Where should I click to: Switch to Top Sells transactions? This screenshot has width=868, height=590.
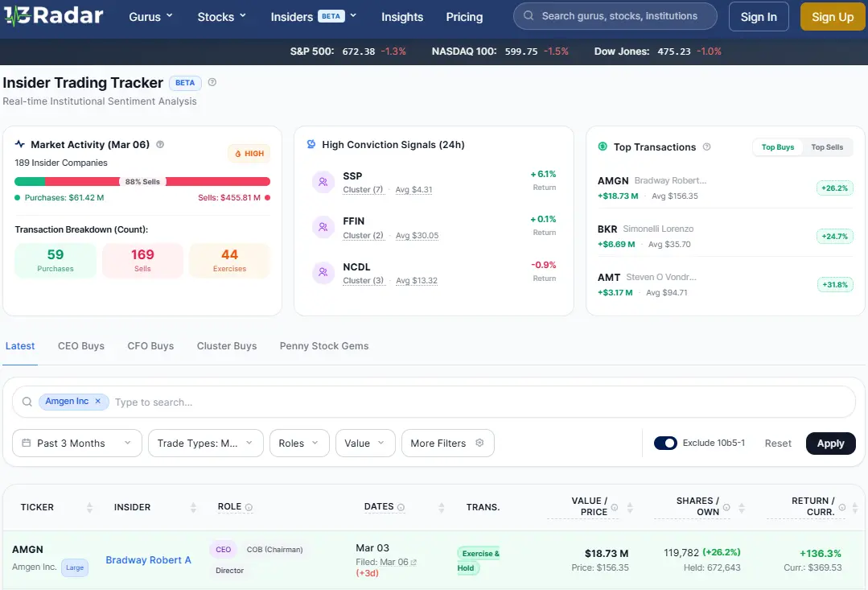(x=827, y=147)
